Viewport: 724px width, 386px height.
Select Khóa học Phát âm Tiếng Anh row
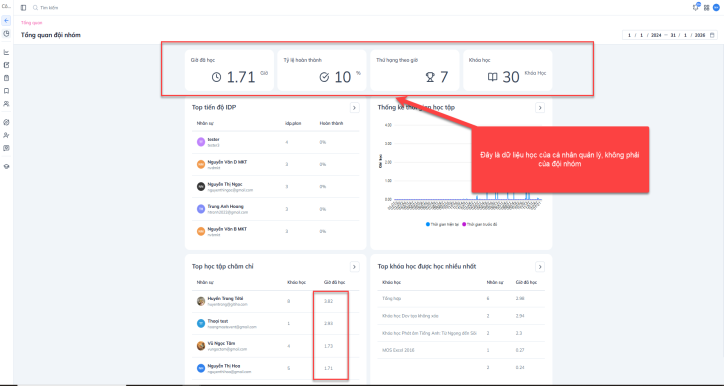[x=461, y=333]
